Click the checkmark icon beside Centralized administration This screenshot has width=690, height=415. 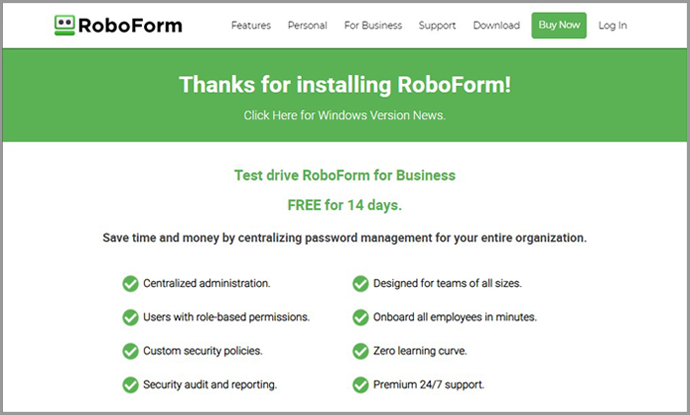point(130,284)
